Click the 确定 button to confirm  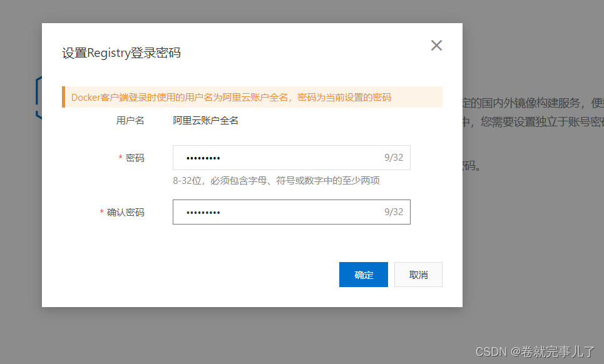click(364, 274)
